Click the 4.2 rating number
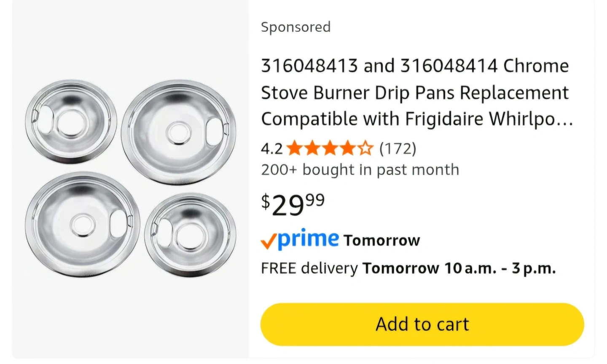Screen dimensions: 607x364 (271, 148)
